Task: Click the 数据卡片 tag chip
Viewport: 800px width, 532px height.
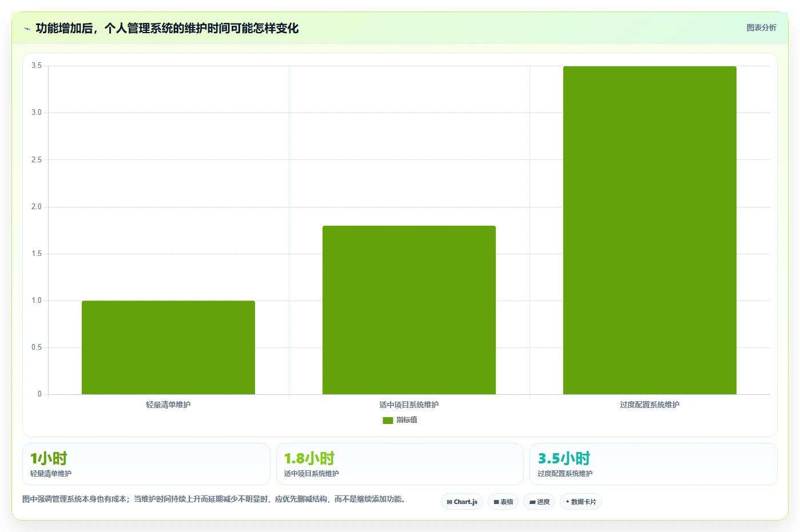Action: click(x=581, y=502)
